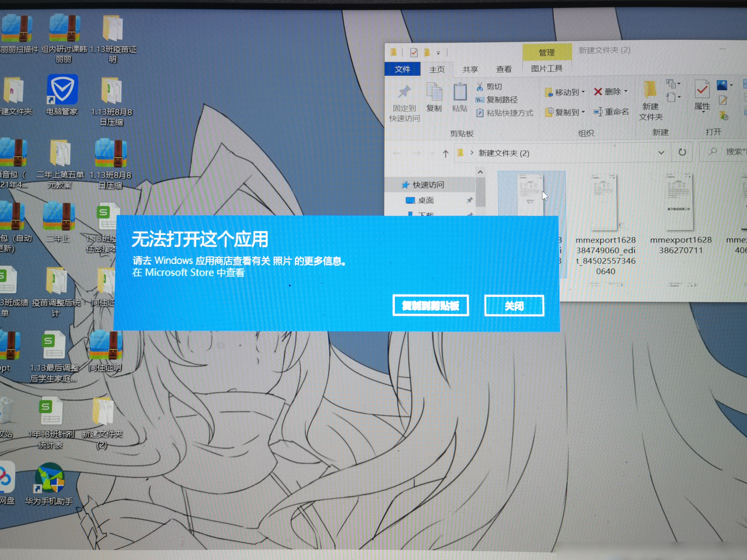Select 电脑管家 shield desktop icon
The image size is (747, 560).
coord(62,95)
